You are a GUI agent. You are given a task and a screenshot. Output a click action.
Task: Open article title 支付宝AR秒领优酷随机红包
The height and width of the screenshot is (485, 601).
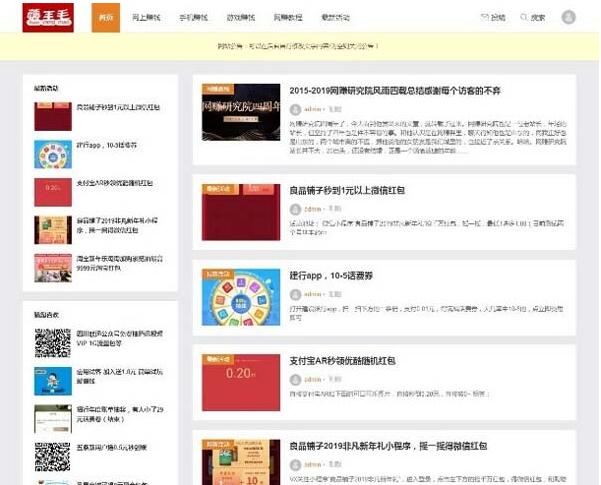tap(343, 360)
